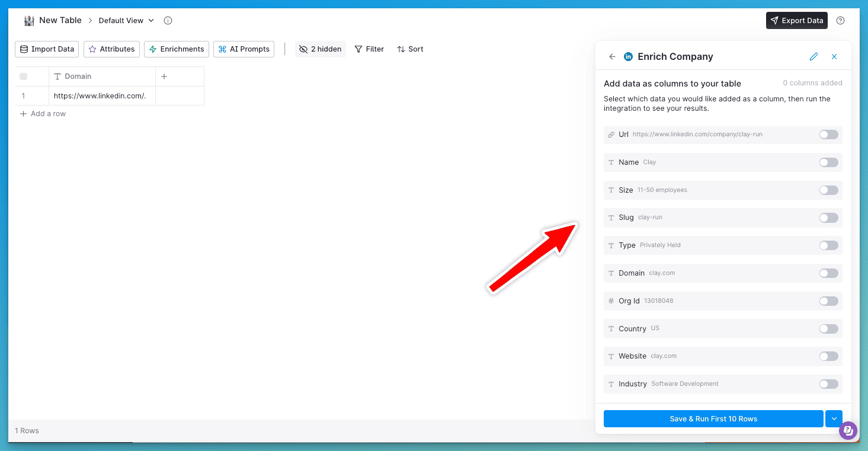Turn on the Industry column toggle

click(x=828, y=384)
